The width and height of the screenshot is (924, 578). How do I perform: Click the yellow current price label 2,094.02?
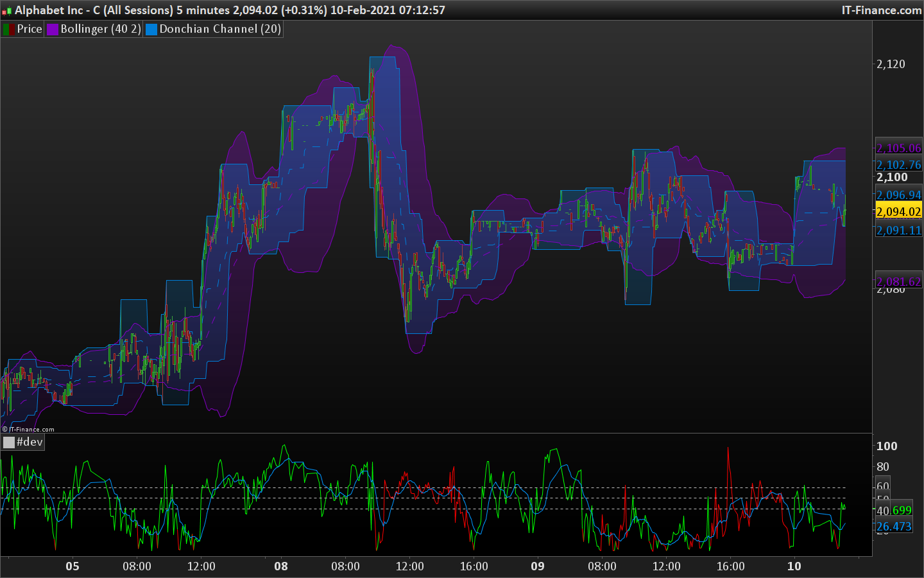pyautogui.click(x=898, y=211)
